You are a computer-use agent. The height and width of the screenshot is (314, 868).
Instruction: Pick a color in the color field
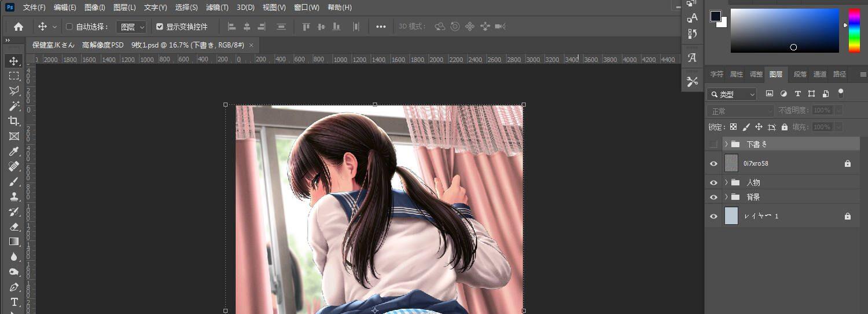point(785,31)
